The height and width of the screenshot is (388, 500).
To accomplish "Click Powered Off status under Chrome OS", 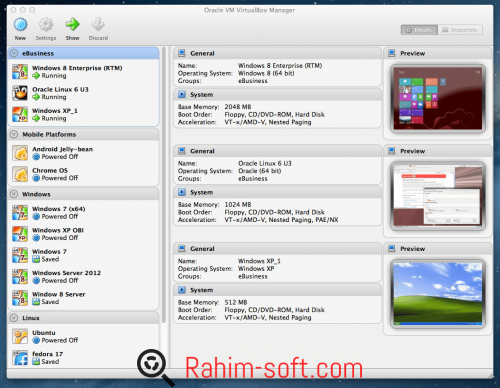I will 60,178.
